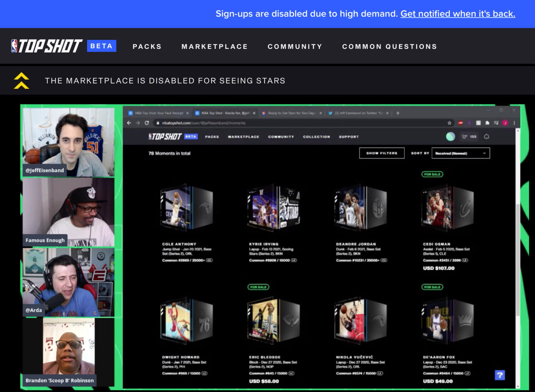Viewport: 535px width, 392px height.
Task: Click PACKS in the streamed Top Shot nav
Action: point(212,136)
